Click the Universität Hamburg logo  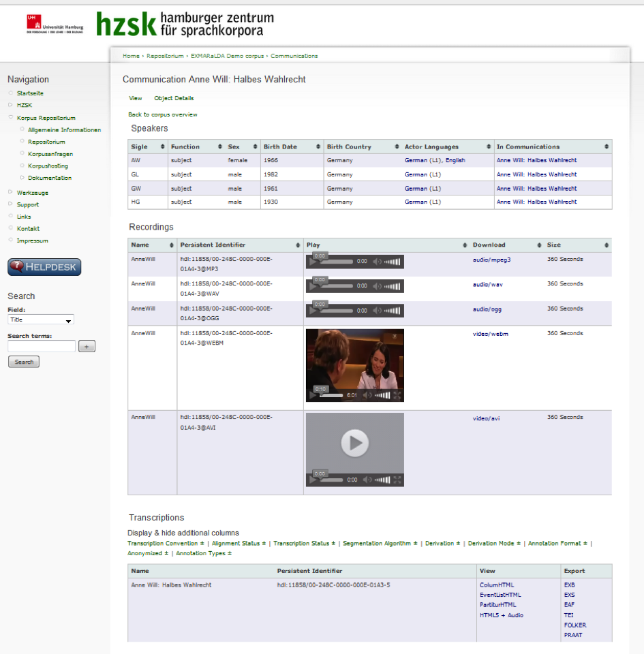pyautogui.click(x=55, y=24)
